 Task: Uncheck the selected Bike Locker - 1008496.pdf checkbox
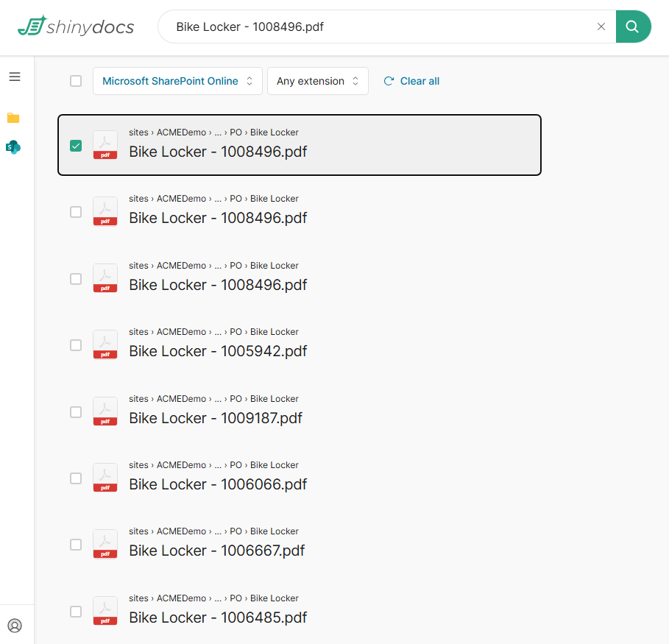click(76, 146)
